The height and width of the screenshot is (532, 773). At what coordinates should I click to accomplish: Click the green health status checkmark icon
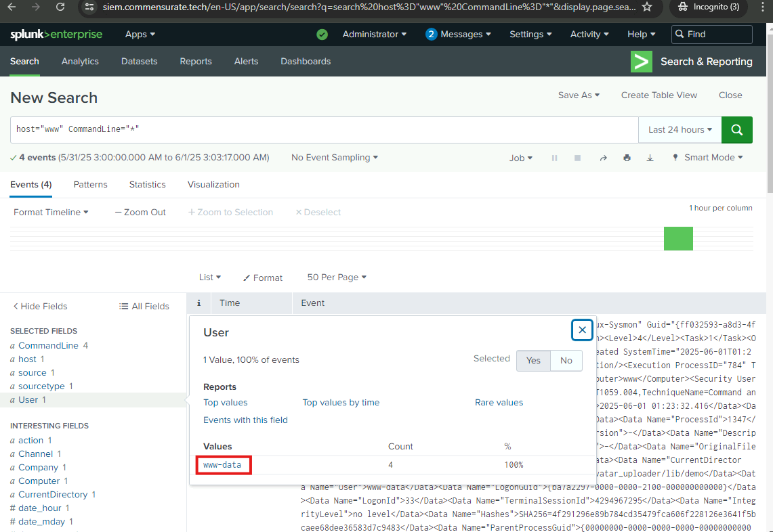(x=322, y=35)
